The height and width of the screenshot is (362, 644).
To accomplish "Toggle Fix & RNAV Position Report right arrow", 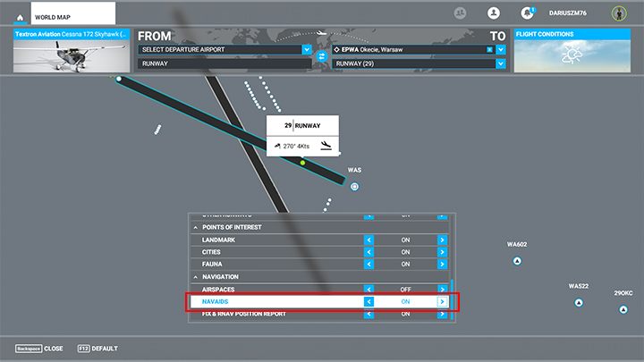I will 442,314.
